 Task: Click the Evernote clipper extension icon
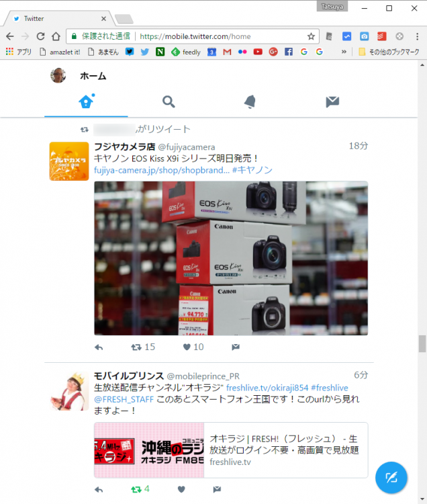[x=329, y=36]
